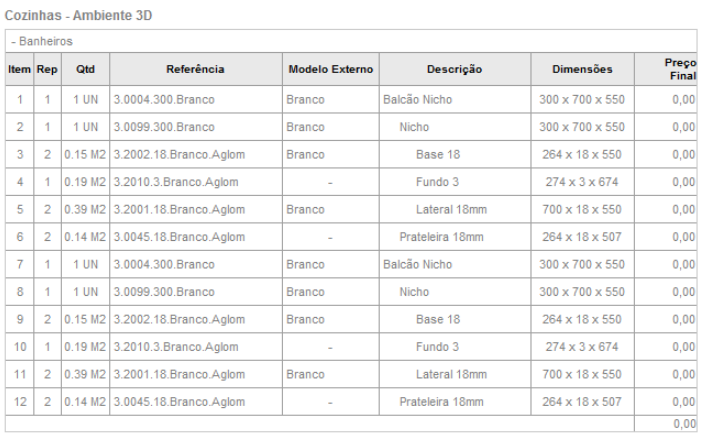This screenshot has width=706, height=444.
Task: Select Prateleira 18mm in row 6
Action: 441,237
